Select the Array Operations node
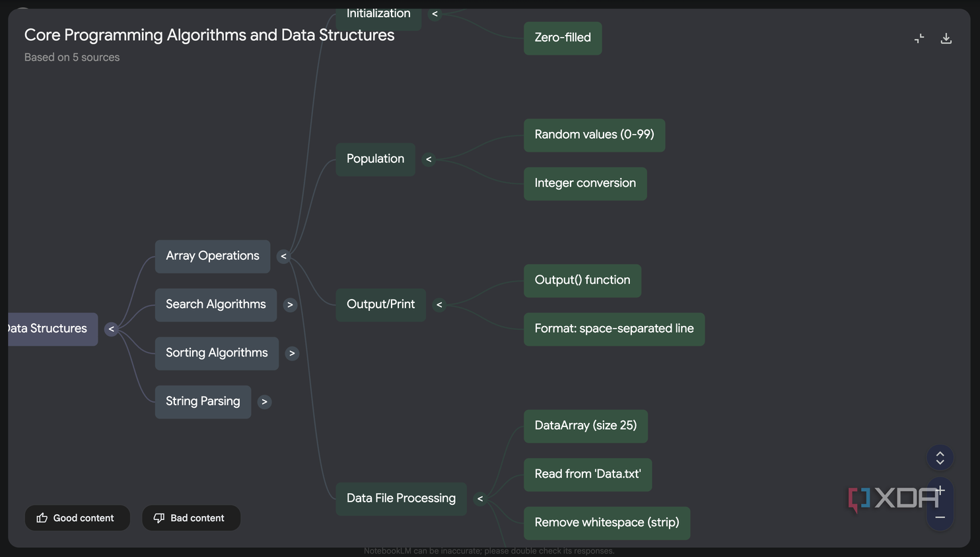Viewport: 980px width, 557px height. coord(213,256)
